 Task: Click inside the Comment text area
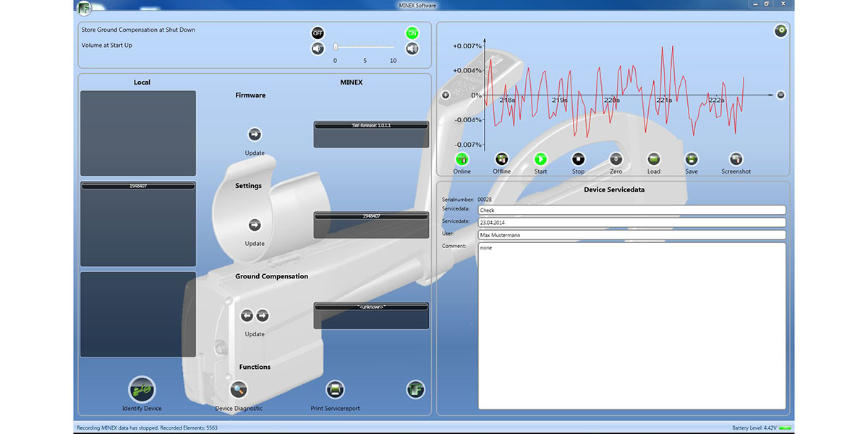click(631, 325)
